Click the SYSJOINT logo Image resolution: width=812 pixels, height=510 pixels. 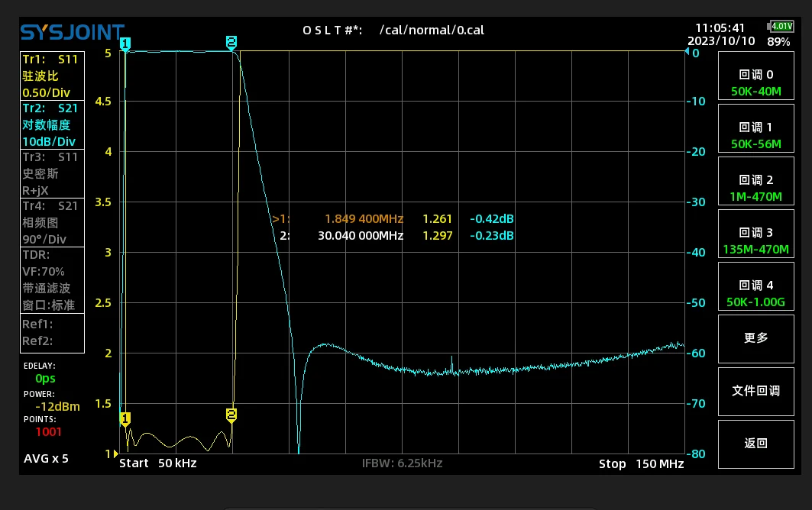click(x=73, y=32)
